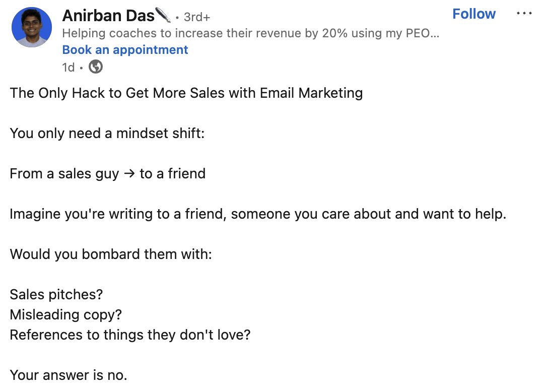Screen dimensions: 545x392
Task: Click the globe public visibility icon
Action: pyautogui.click(x=96, y=67)
